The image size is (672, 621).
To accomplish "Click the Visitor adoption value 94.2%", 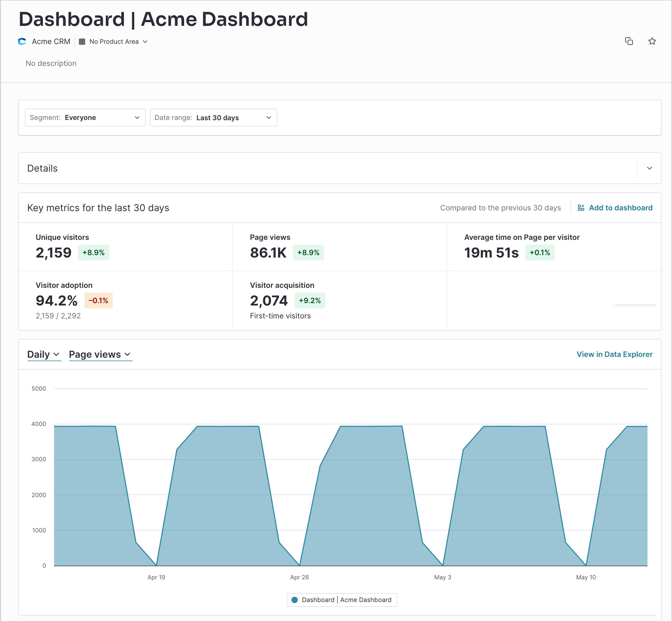I will [x=56, y=300].
